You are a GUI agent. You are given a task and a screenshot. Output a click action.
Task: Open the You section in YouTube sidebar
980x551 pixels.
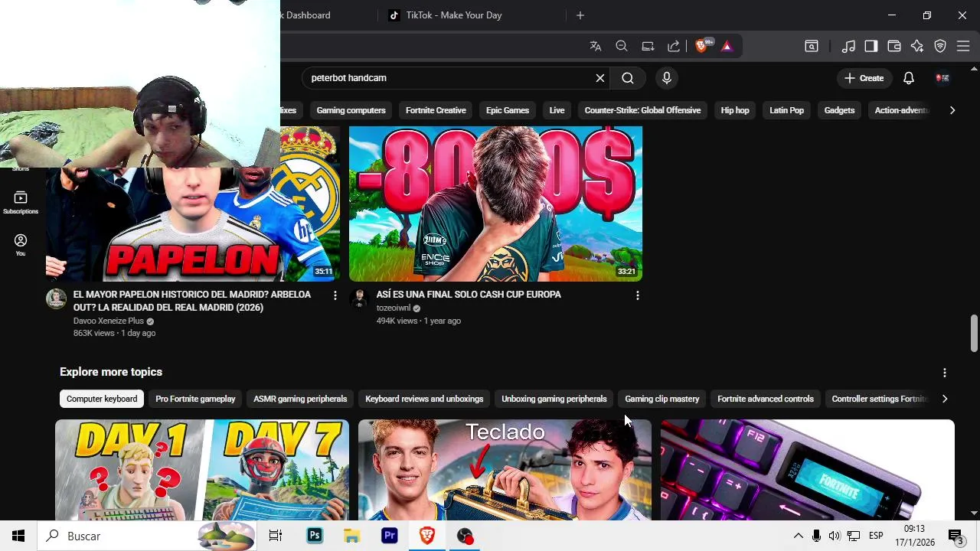pos(21,245)
